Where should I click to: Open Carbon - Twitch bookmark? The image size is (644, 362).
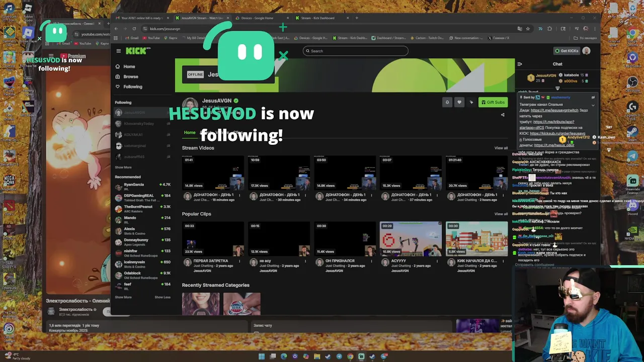pyautogui.click(x=427, y=38)
